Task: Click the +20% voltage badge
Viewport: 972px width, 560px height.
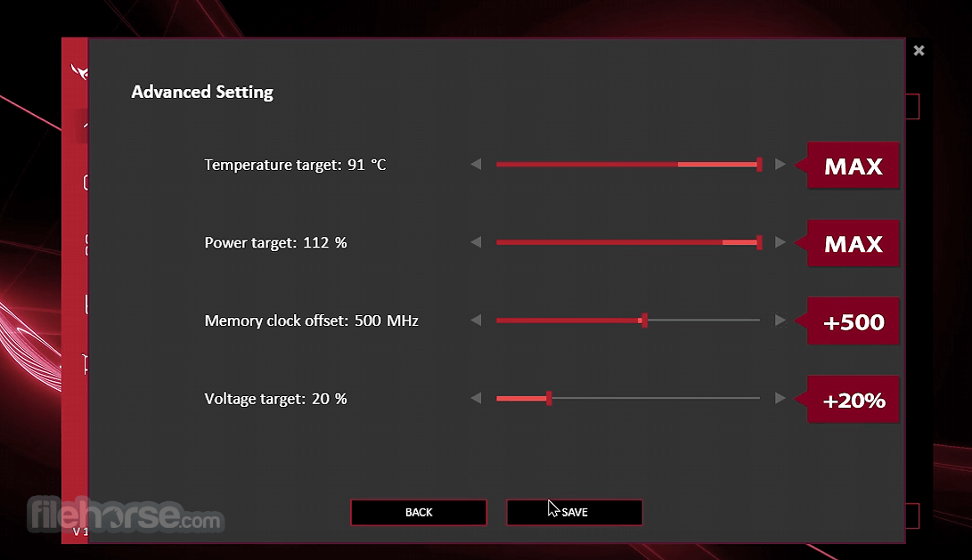Action: point(853,400)
